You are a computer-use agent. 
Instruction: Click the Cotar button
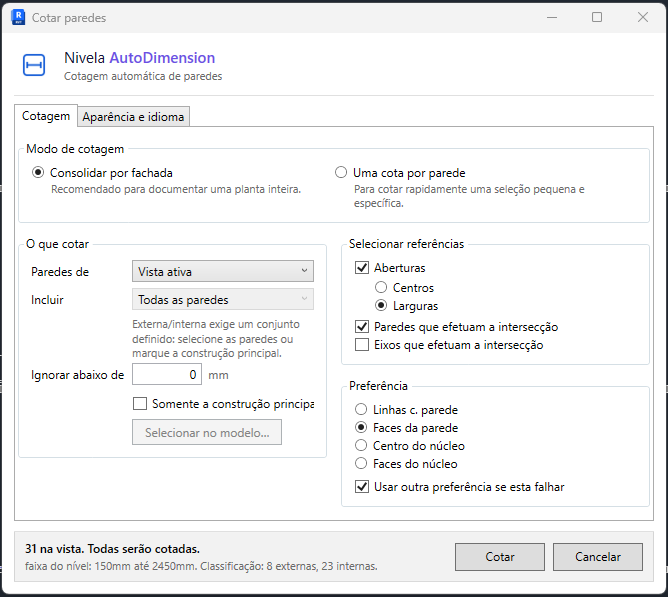(x=500, y=557)
